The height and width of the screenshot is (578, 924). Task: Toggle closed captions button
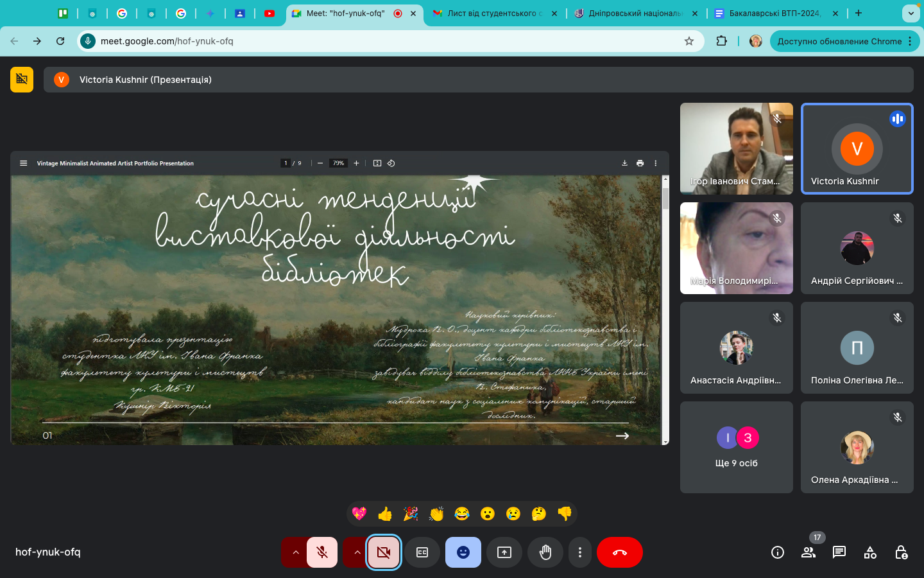tap(422, 552)
